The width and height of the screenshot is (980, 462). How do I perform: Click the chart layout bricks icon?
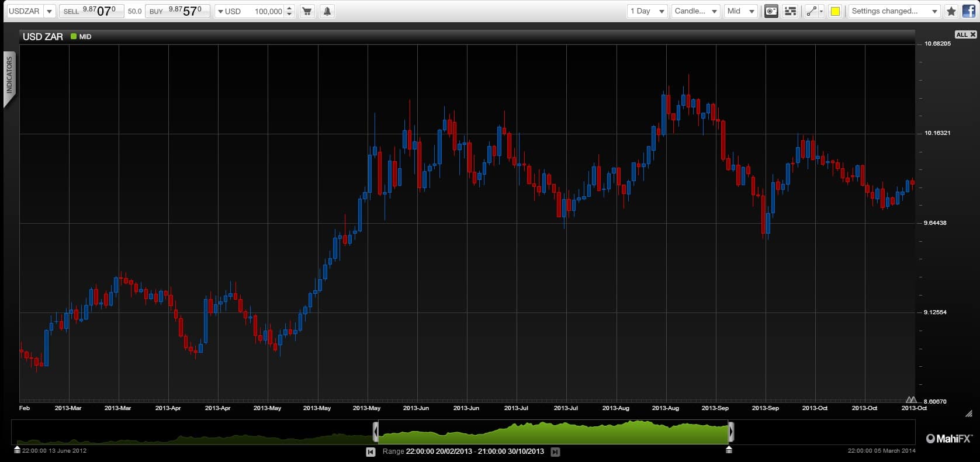tap(790, 11)
